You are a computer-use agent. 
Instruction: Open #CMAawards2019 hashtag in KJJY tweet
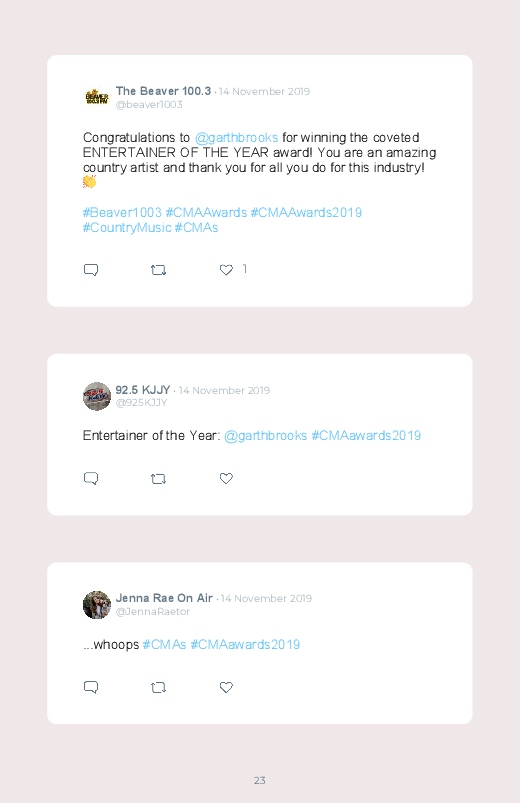pyautogui.click(x=366, y=436)
